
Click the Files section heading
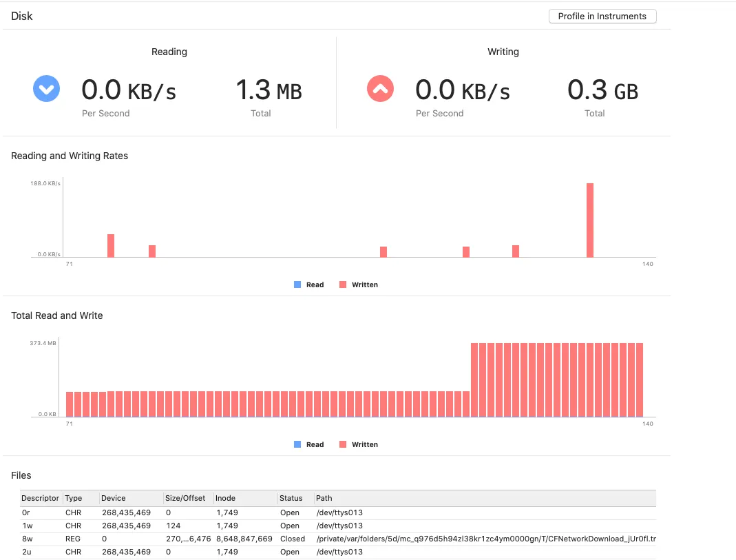pyautogui.click(x=21, y=475)
